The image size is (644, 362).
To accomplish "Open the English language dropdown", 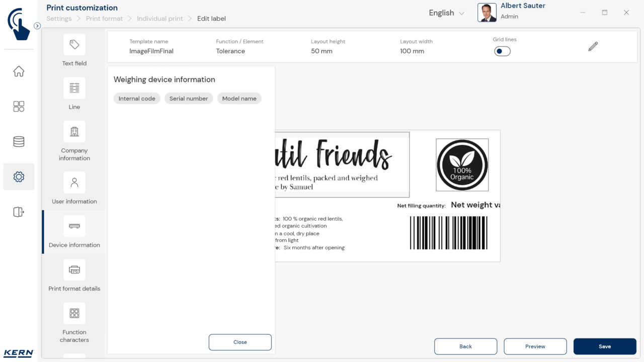I will click(x=446, y=13).
